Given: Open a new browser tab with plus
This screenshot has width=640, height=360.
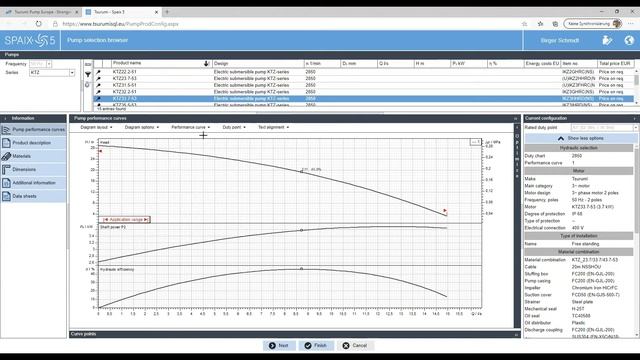Looking at the screenshot, I should tap(167, 12).
